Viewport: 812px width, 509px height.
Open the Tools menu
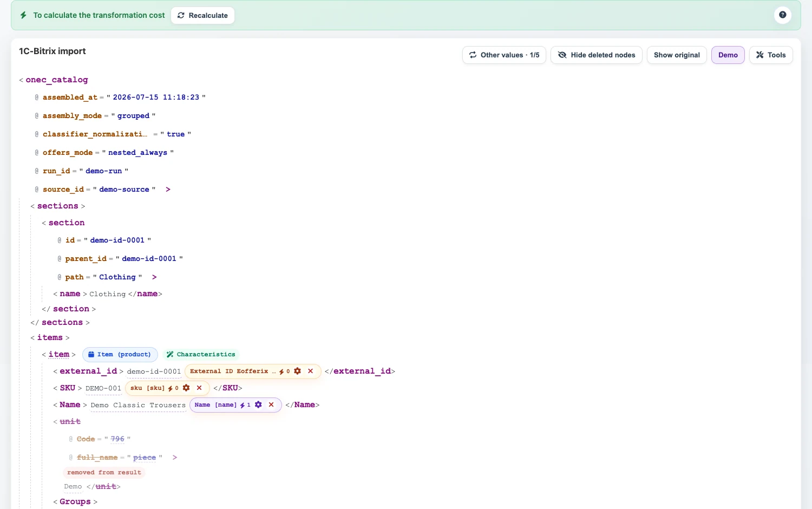(771, 55)
